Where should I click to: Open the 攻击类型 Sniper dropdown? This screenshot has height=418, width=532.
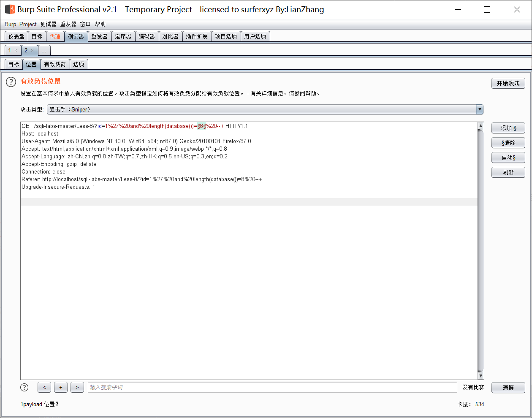(265, 109)
